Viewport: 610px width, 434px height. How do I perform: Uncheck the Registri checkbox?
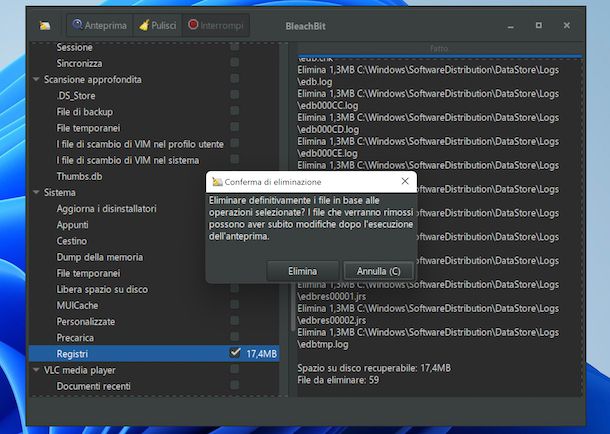click(x=235, y=353)
